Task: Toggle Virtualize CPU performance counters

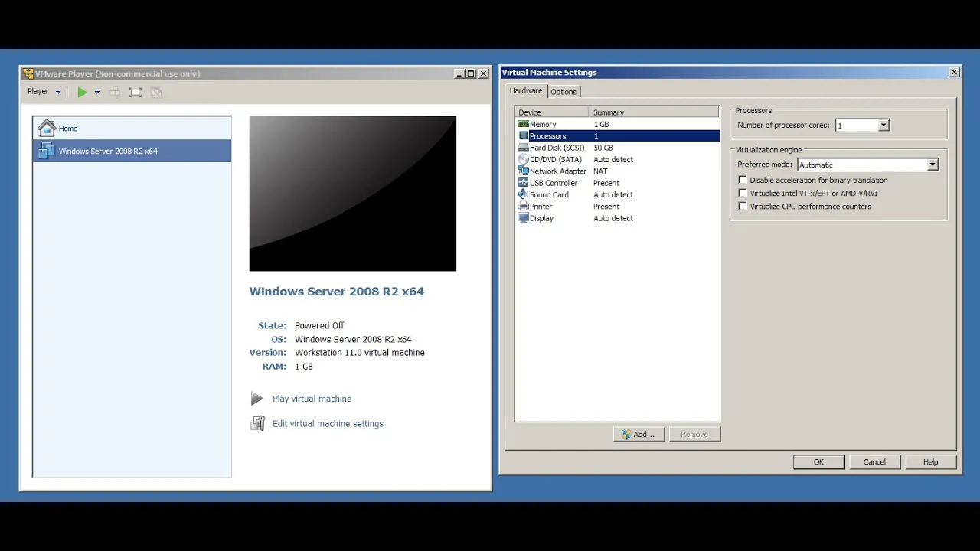Action: [x=742, y=206]
